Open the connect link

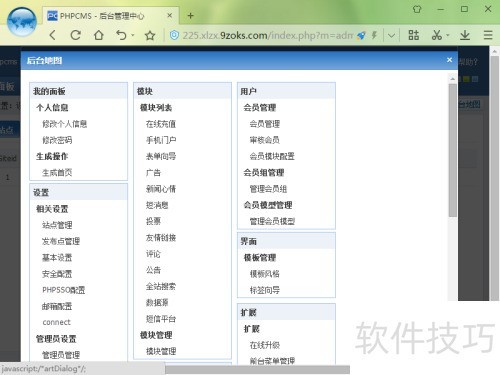56,322
